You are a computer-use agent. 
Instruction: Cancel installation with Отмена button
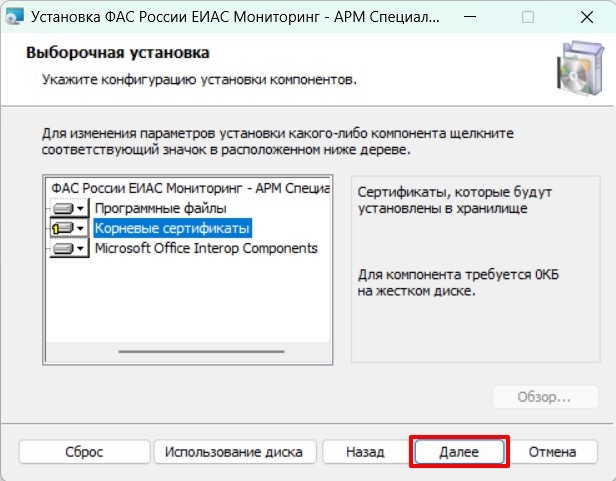[x=552, y=452]
